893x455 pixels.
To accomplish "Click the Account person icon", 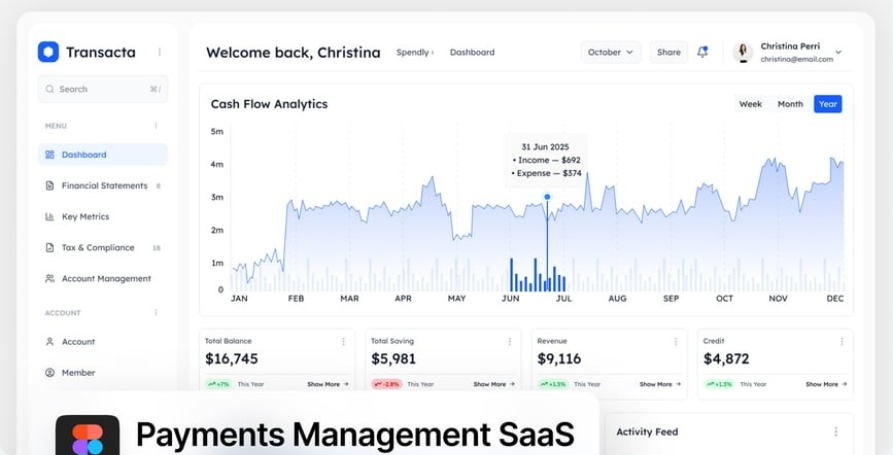I will (x=50, y=342).
